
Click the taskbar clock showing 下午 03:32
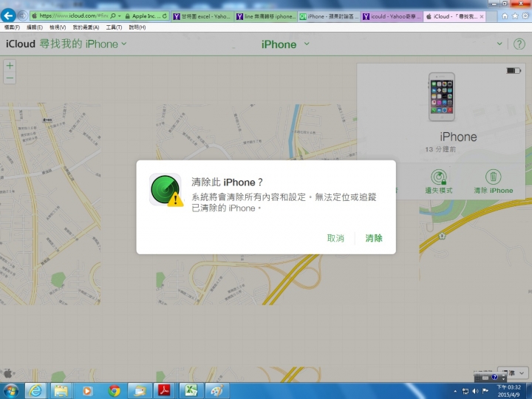508,391
